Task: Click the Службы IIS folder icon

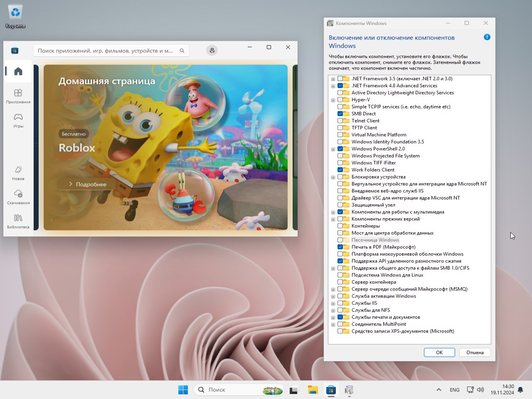Action: (347, 303)
